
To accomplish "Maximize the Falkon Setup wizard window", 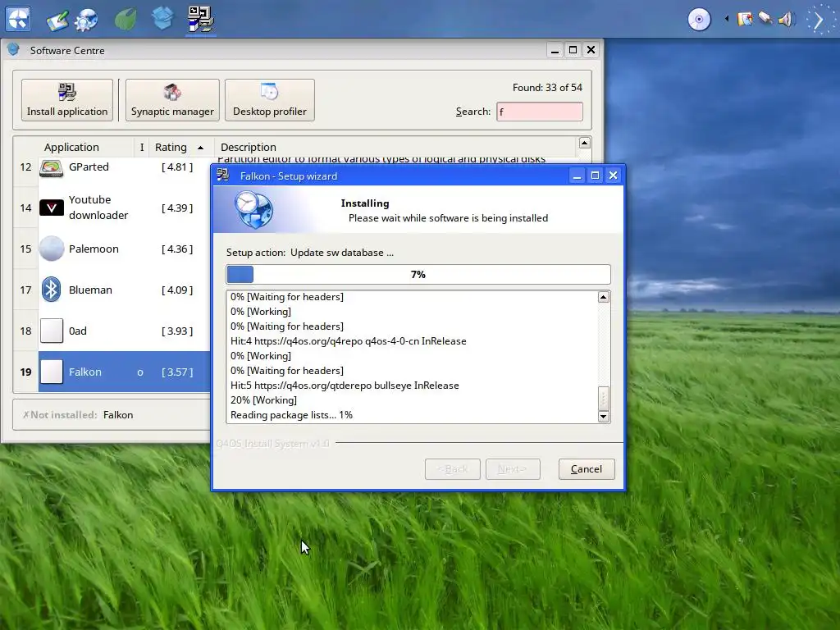I will (596, 176).
